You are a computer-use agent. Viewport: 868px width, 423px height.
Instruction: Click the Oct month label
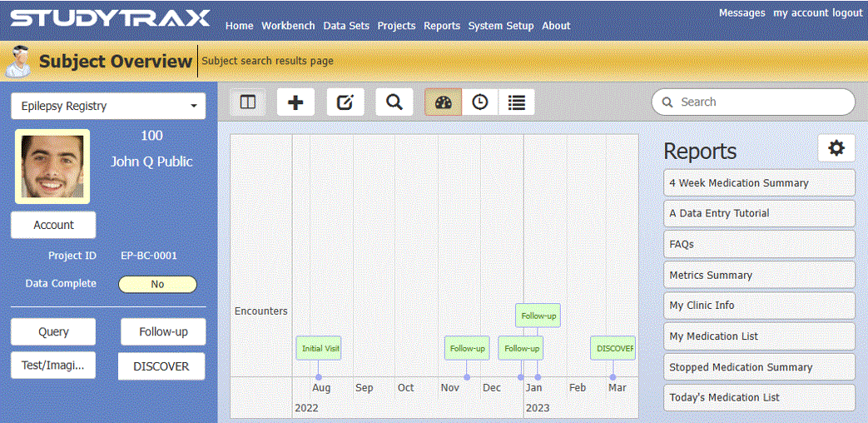pos(406,387)
